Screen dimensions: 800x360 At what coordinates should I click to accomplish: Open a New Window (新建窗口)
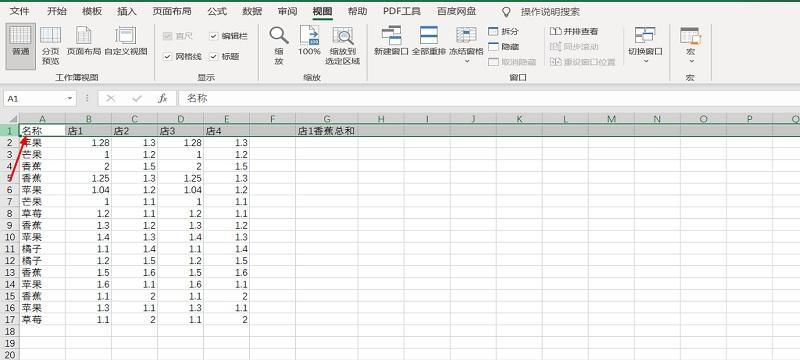pos(391,41)
